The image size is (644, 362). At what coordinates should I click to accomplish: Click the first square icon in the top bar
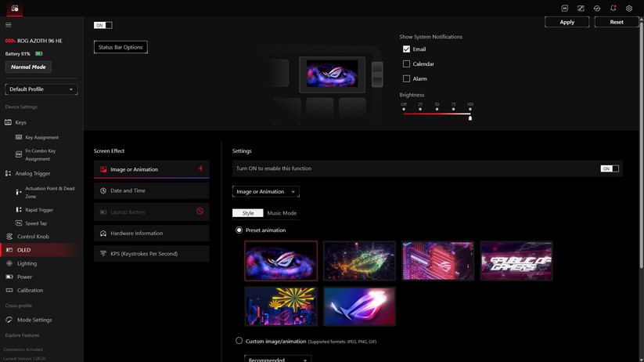point(565,8)
